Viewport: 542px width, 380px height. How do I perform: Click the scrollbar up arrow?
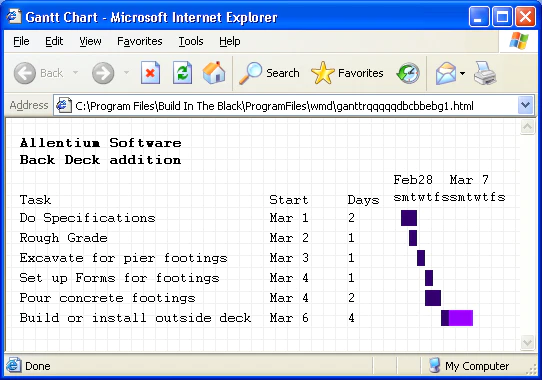(527, 127)
